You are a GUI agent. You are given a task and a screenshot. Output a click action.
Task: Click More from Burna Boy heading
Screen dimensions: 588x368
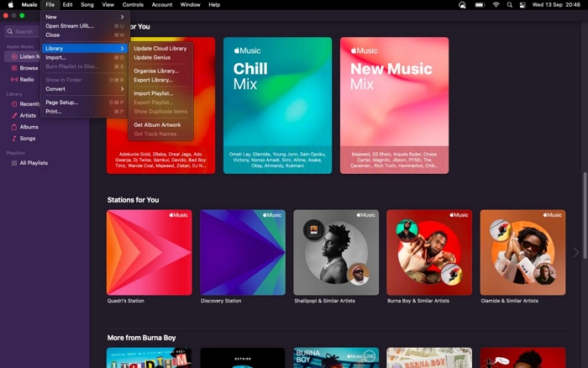tap(142, 338)
